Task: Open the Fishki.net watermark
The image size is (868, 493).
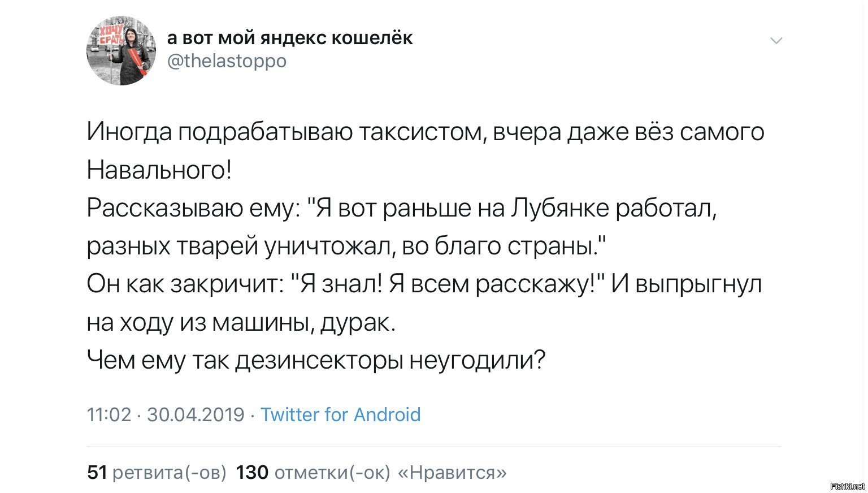Action: 848,486
